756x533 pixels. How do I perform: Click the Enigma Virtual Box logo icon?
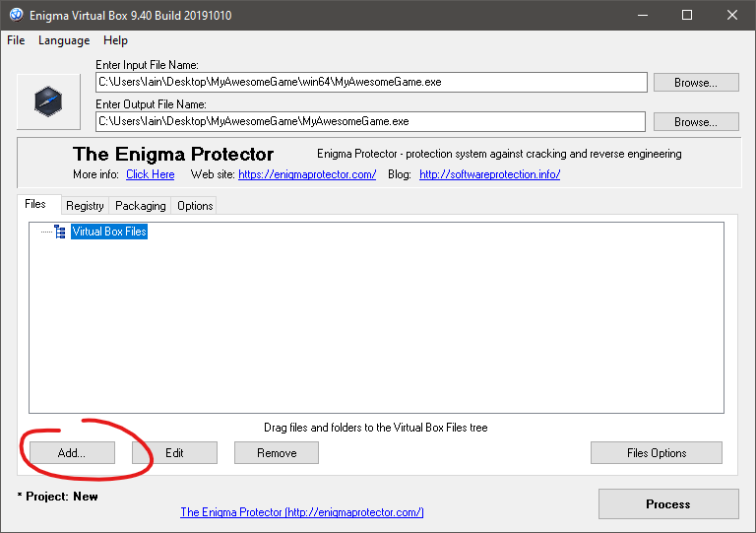(48, 101)
